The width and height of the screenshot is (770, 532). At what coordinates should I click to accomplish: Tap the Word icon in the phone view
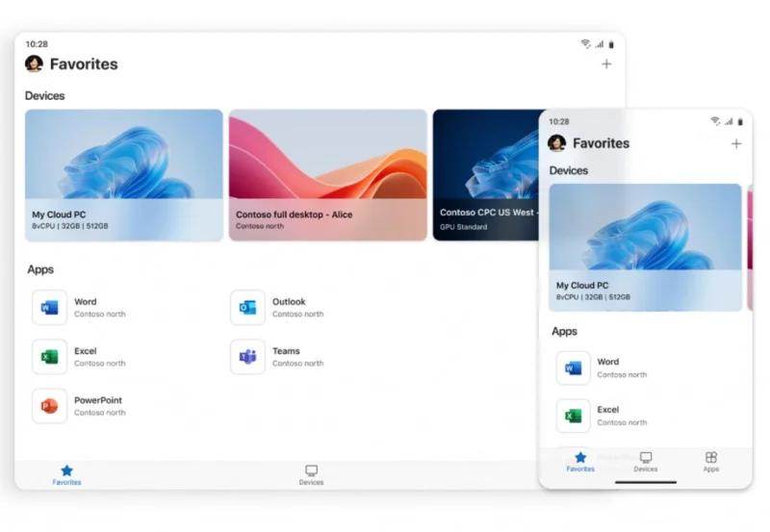click(x=574, y=368)
